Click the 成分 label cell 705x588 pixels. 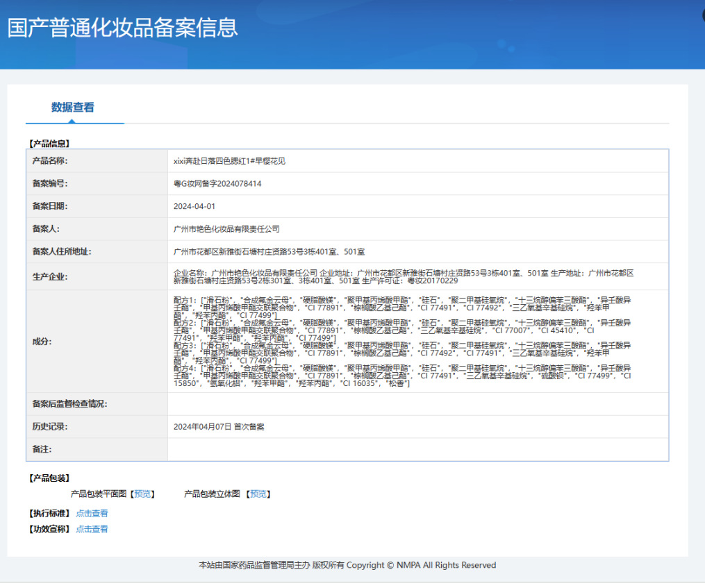(97, 341)
